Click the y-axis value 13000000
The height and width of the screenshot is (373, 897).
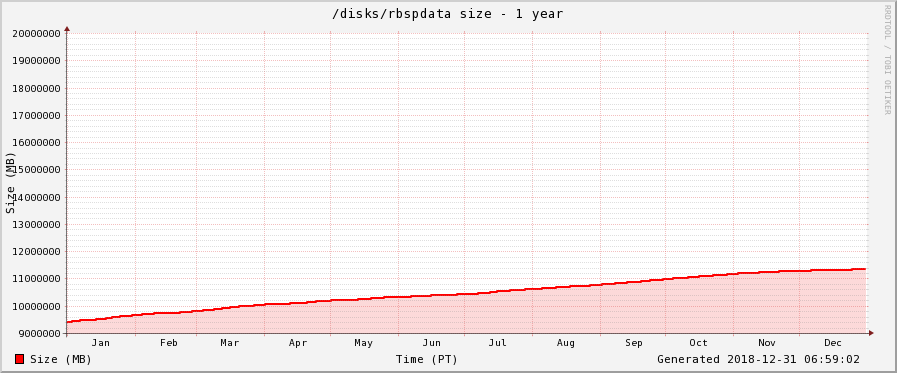37,224
